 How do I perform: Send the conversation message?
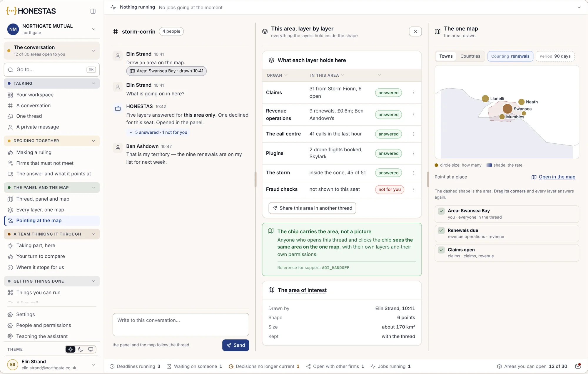(x=235, y=345)
